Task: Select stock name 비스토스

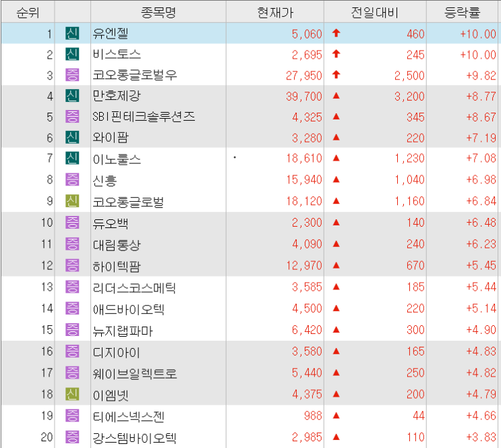Action: 117,54
